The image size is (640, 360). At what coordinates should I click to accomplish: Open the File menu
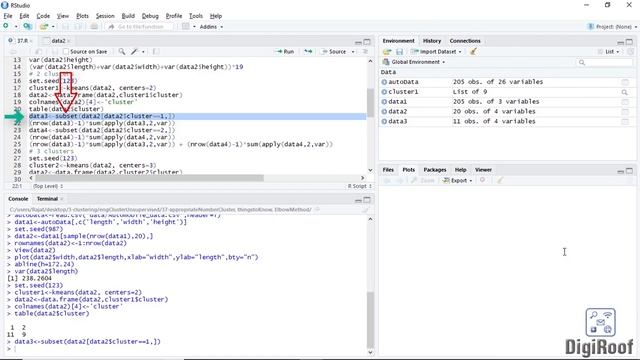8,16
